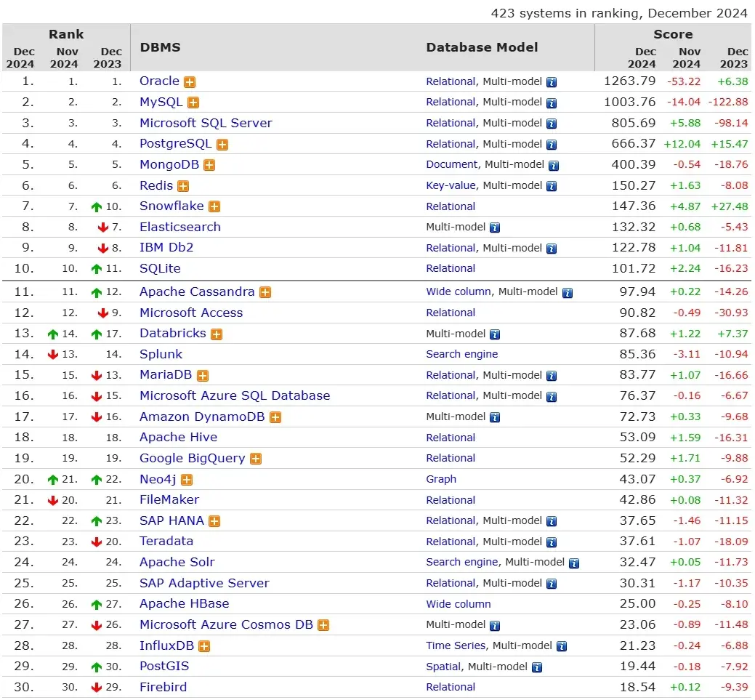755x700 pixels.
Task: Click info icon in Apache Cassandra row
Action: pos(568,293)
